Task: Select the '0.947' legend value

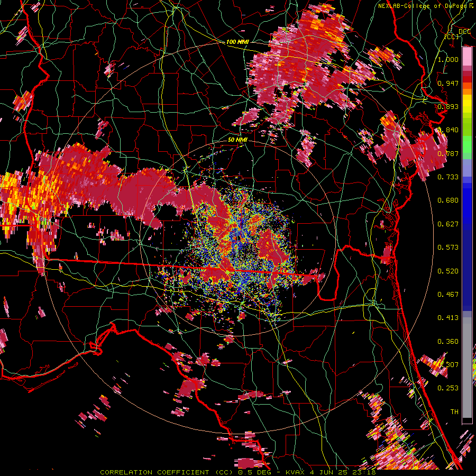Action: [448, 83]
